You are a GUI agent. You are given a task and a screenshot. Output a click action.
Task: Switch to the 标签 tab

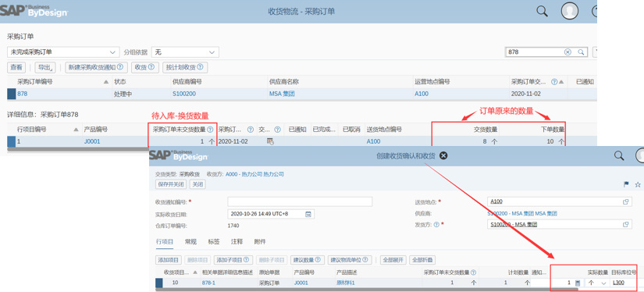214,241
